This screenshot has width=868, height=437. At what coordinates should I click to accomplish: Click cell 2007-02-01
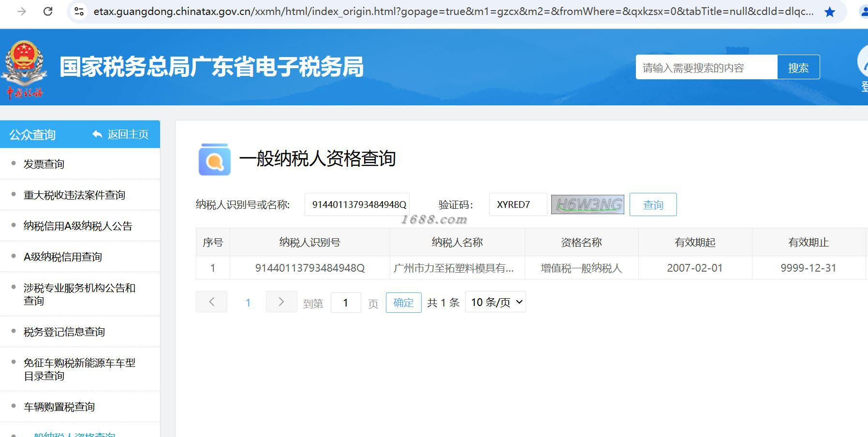pos(695,268)
